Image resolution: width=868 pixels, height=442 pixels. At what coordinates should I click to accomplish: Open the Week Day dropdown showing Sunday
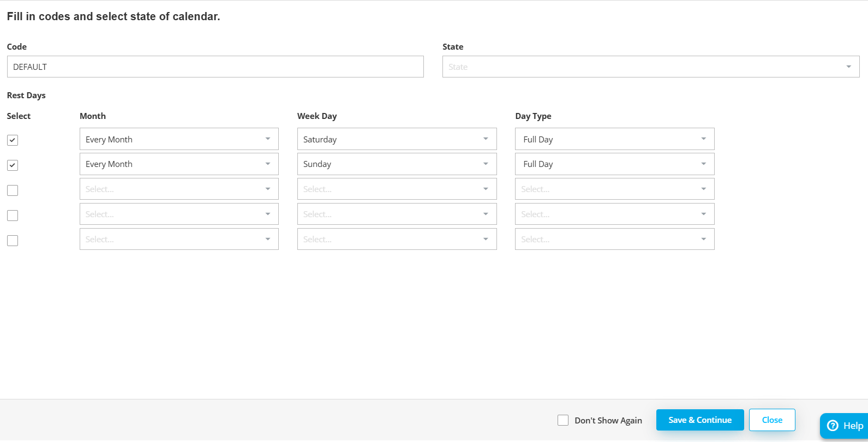click(397, 164)
